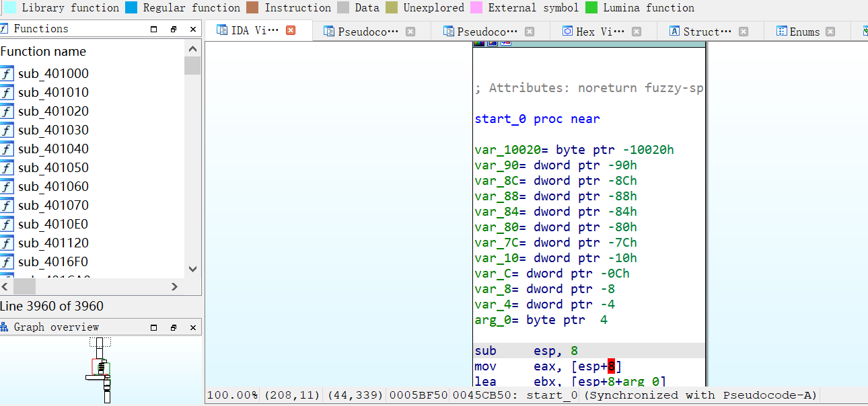
Task: Float the Graph overview panel
Action: coord(174,327)
